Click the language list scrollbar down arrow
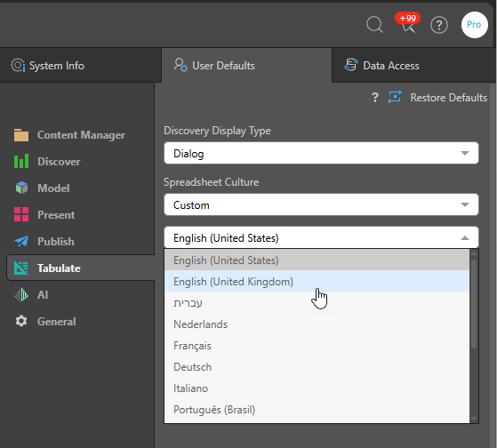The height and width of the screenshot is (448, 497). [474, 419]
